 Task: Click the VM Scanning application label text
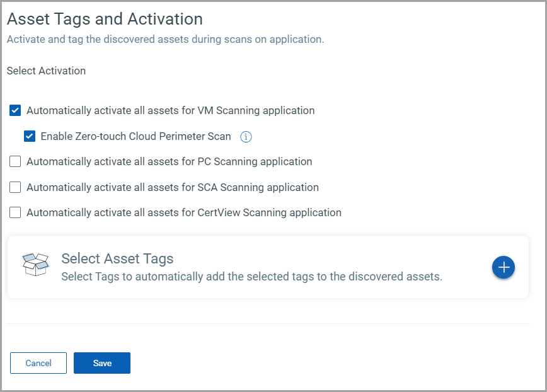coord(170,111)
